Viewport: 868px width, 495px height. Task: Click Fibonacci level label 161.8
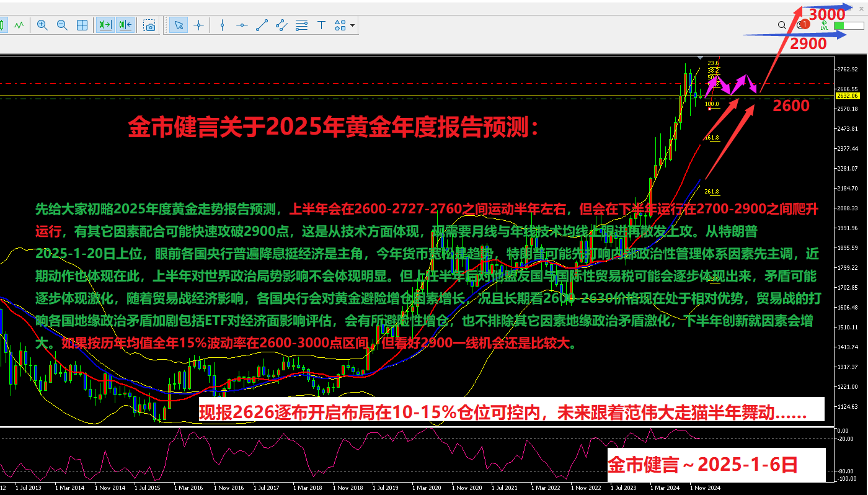[712, 138]
